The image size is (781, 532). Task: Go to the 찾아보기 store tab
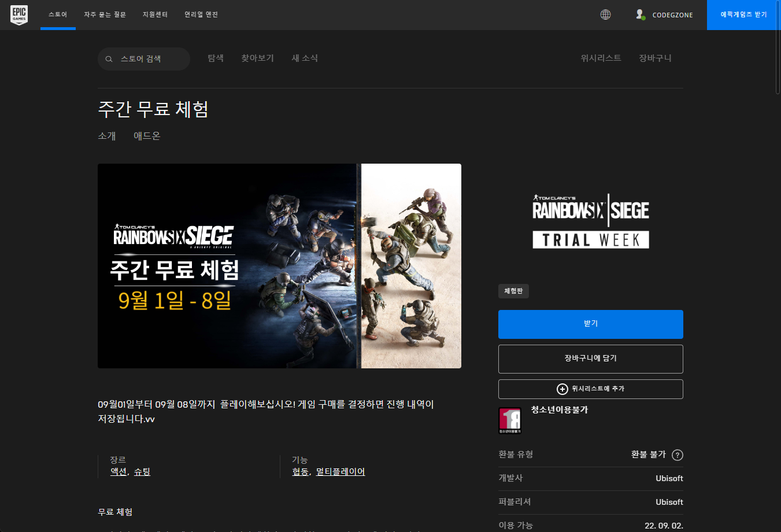point(257,58)
